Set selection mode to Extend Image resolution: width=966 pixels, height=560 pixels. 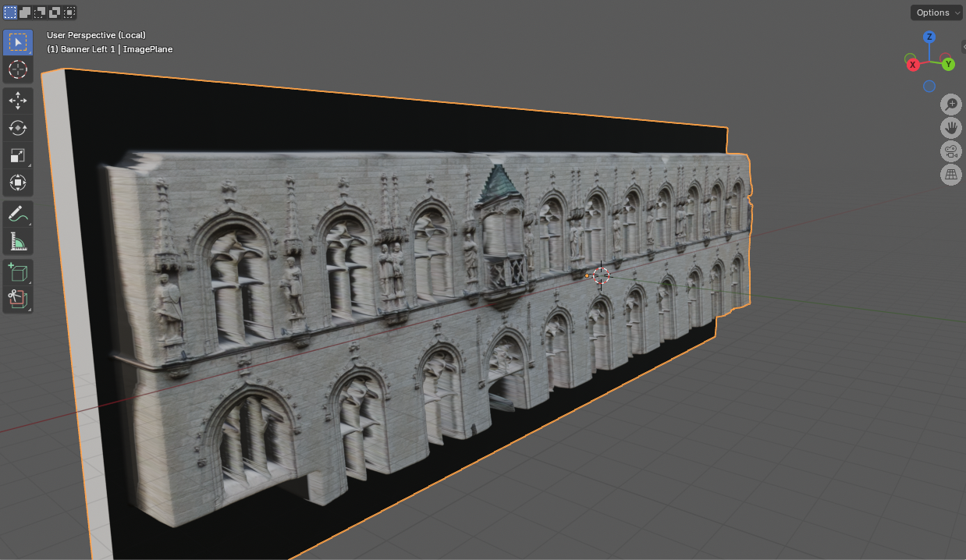pos(25,12)
